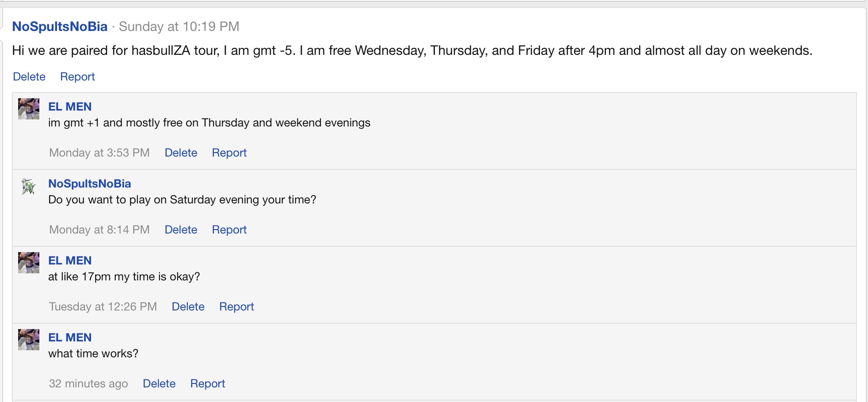Click EL MEN's avatar on first comment
The image size is (868, 402).
29,109
